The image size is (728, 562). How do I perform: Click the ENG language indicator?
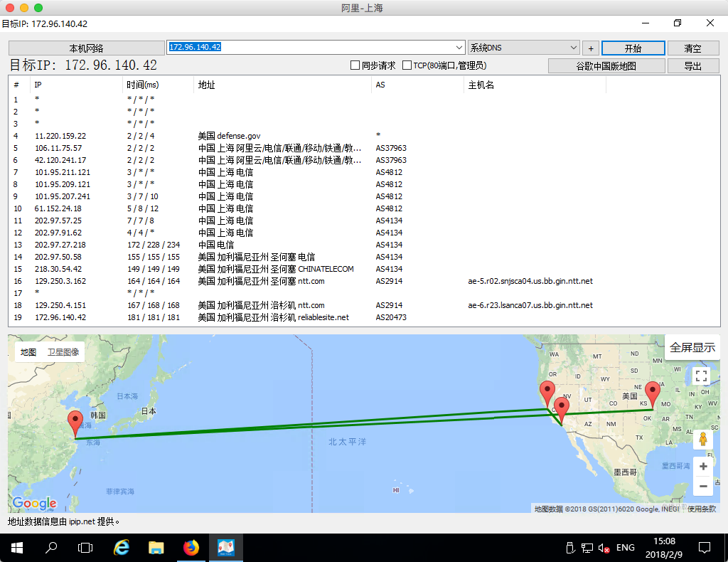[626, 548]
